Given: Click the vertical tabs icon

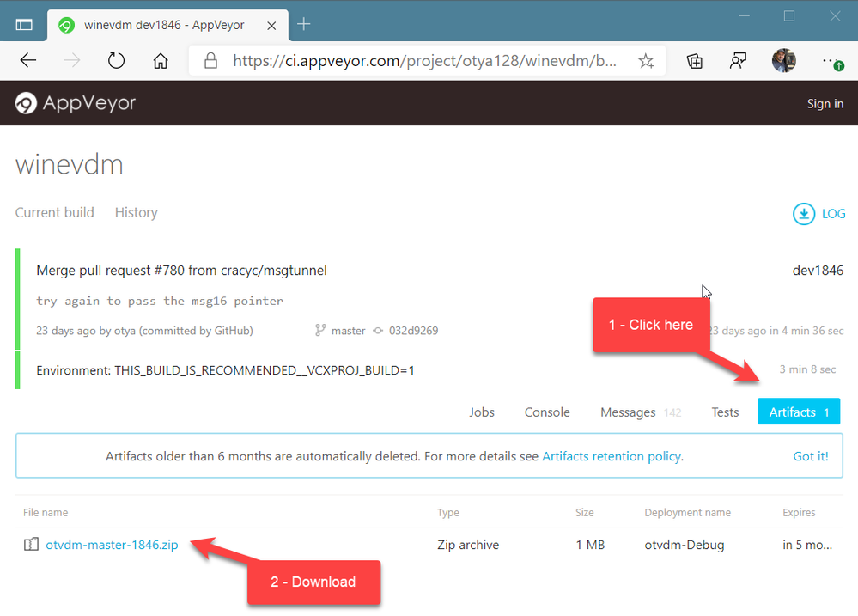Looking at the screenshot, I should tap(24, 25).
